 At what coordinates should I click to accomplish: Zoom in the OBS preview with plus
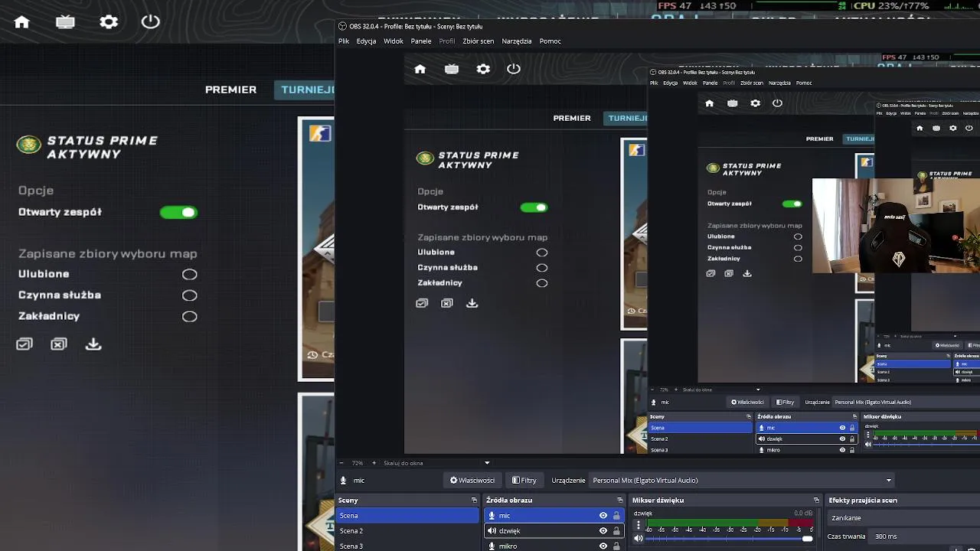pyautogui.click(x=374, y=463)
